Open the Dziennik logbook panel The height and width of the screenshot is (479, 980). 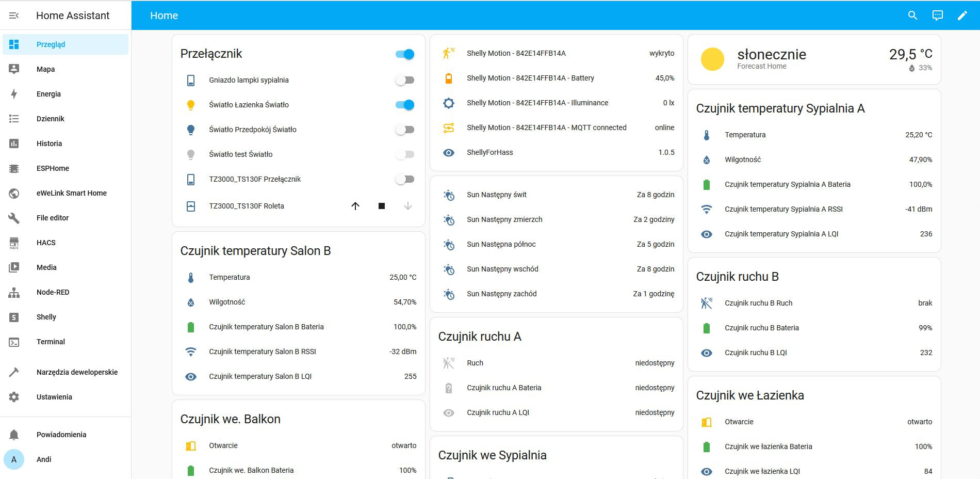pyautogui.click(x=50, y=118)
